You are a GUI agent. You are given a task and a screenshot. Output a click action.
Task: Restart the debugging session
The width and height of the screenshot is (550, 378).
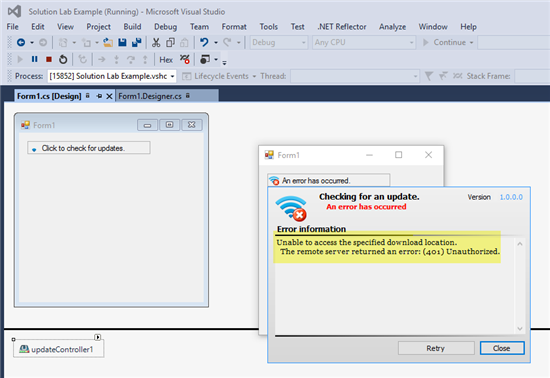point(63,59)
